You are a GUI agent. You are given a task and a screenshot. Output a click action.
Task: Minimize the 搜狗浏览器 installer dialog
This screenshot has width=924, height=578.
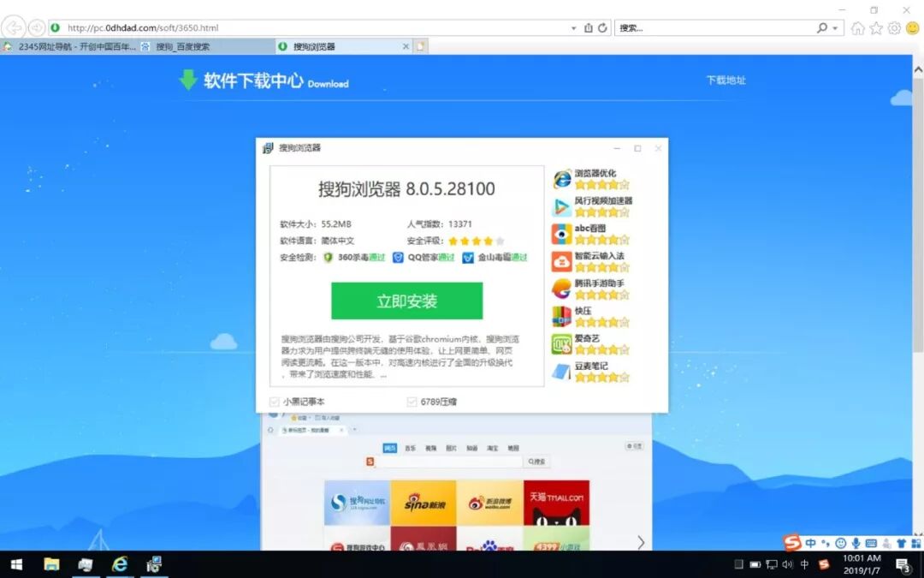[x=617, y=148]
